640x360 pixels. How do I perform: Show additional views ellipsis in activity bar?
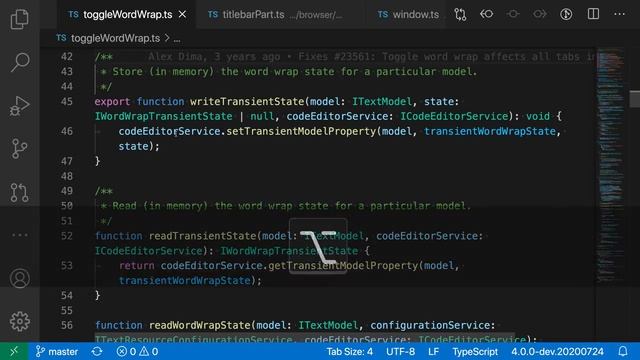point(20,235)
